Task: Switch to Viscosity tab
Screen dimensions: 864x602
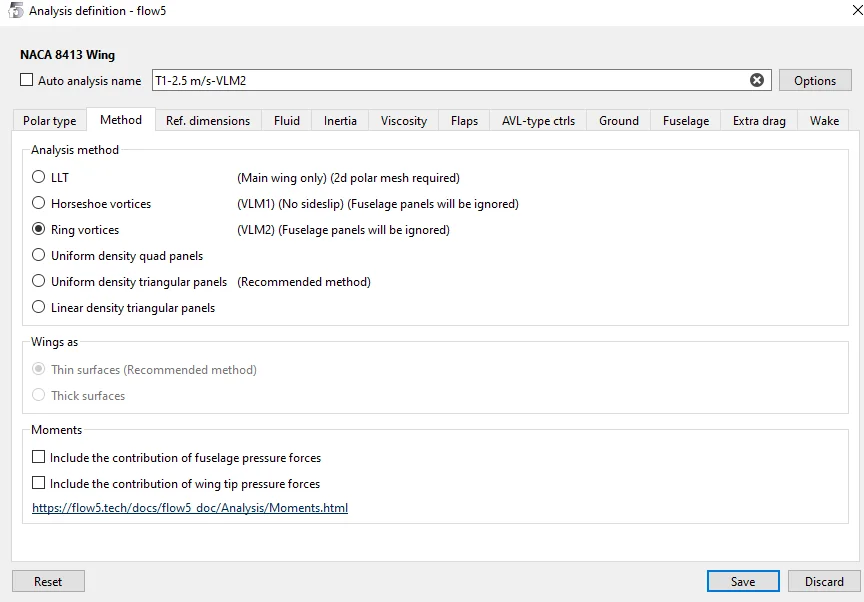Action: (x=404, y=121)
